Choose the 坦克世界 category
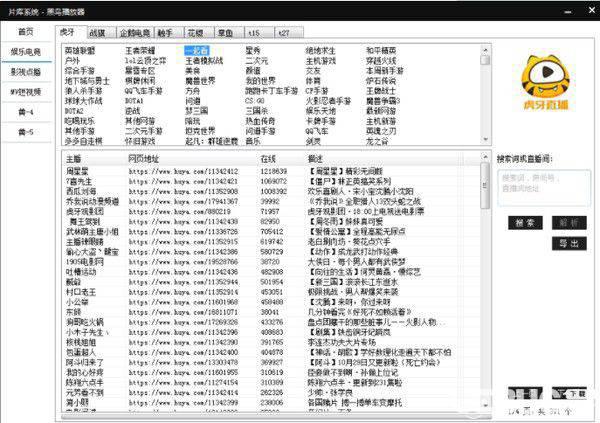600x423 pixels. pyautogui.click(x=201, y=131)
